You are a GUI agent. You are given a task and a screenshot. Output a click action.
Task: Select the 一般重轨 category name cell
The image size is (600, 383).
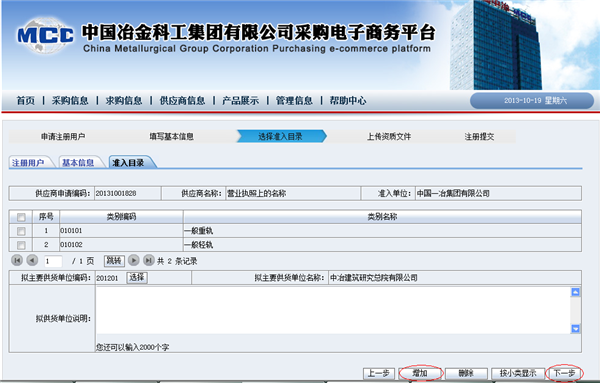pyautogui.click(x=382, y=231)
